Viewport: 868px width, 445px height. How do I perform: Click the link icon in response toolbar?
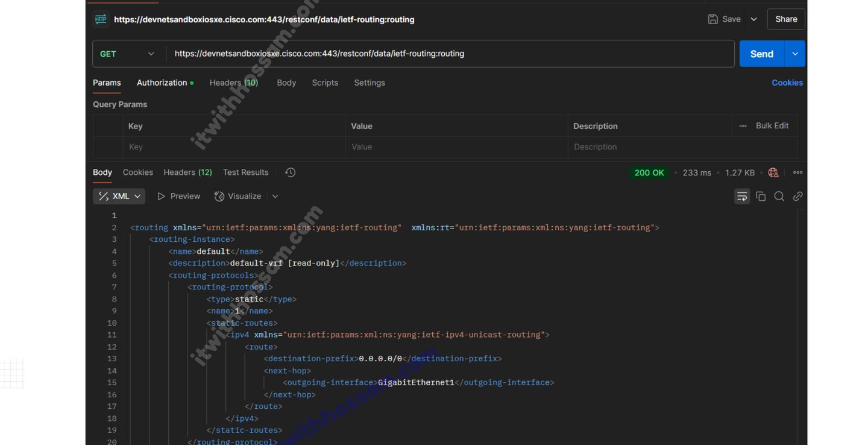[x=797, y=197]
